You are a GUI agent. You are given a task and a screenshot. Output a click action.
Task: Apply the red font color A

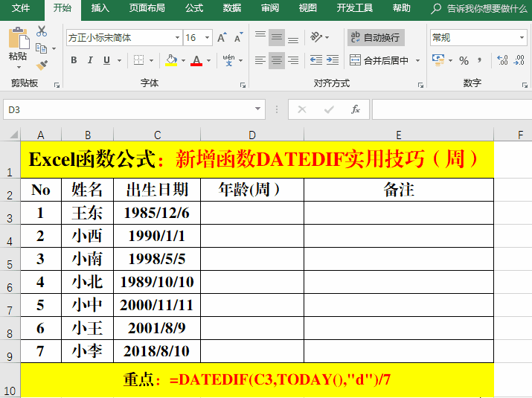(x=196, y=60)
